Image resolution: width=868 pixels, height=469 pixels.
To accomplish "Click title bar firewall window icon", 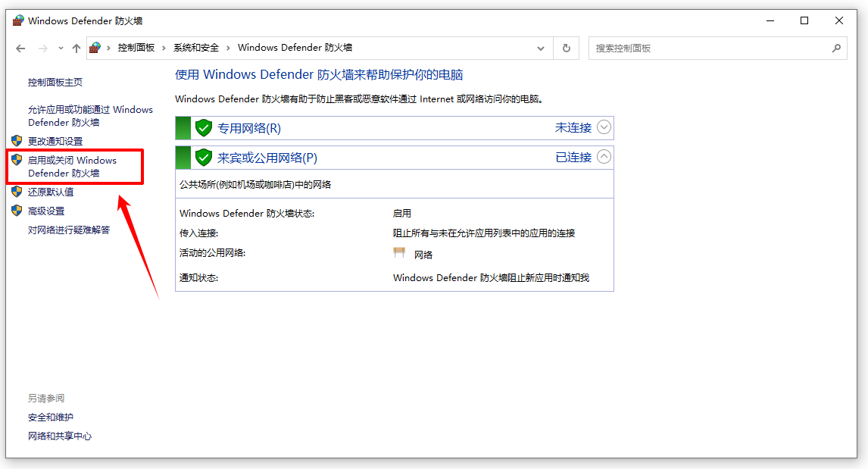I will tap(18, 20).
